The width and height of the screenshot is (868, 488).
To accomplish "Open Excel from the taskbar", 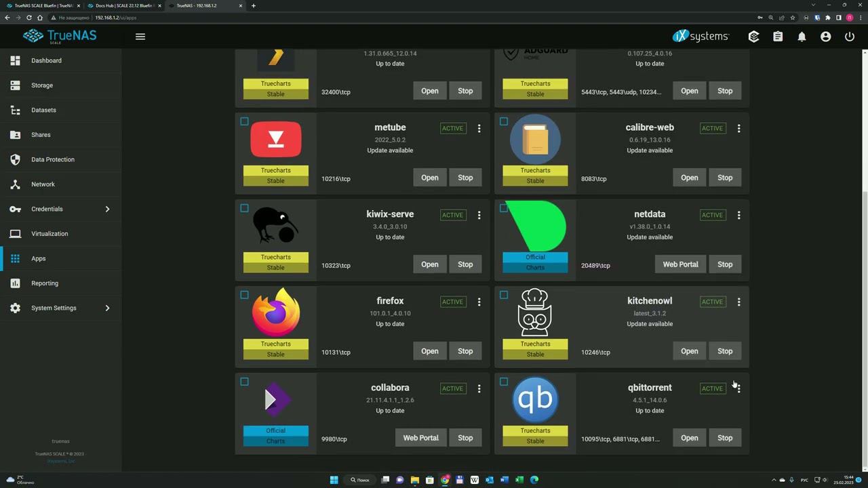I will pos(519,480).
